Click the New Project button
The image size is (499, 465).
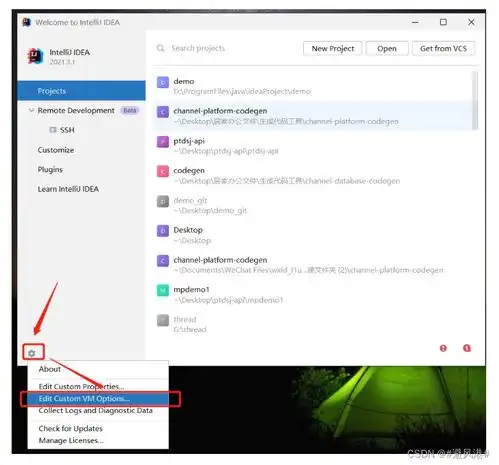coord(333,49)
